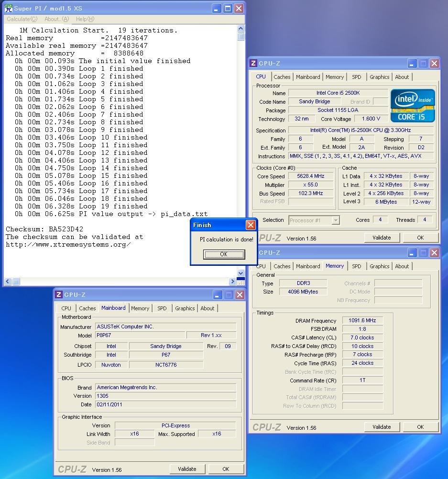
Task: Click OK in the Mainboard tab window
Action: point(226,469)
